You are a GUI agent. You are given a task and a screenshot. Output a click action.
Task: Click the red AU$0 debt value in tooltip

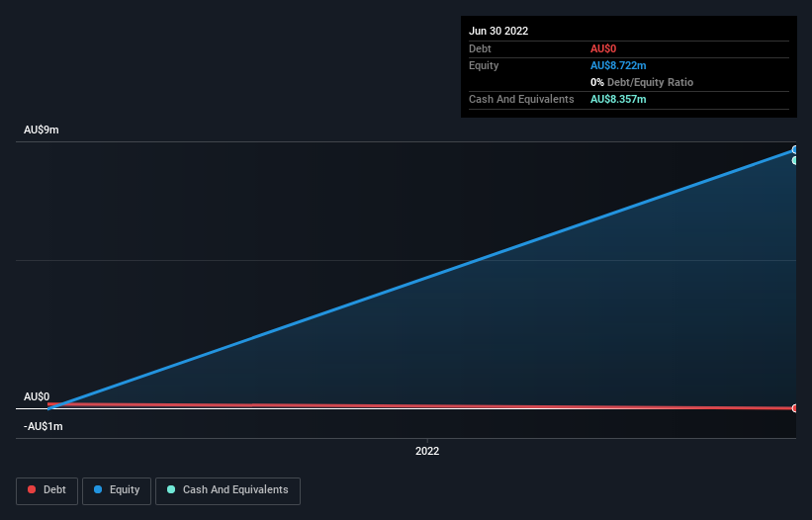603,48
